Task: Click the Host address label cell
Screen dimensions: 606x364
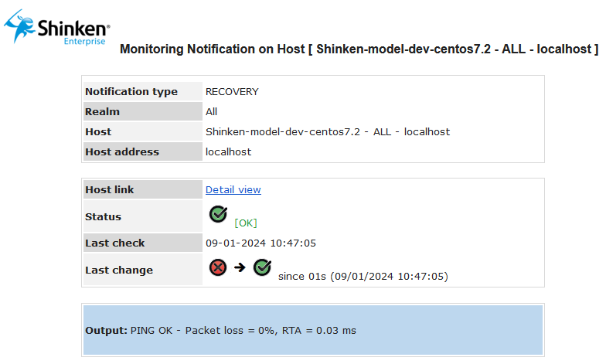Action: click(x=122, y=151)
